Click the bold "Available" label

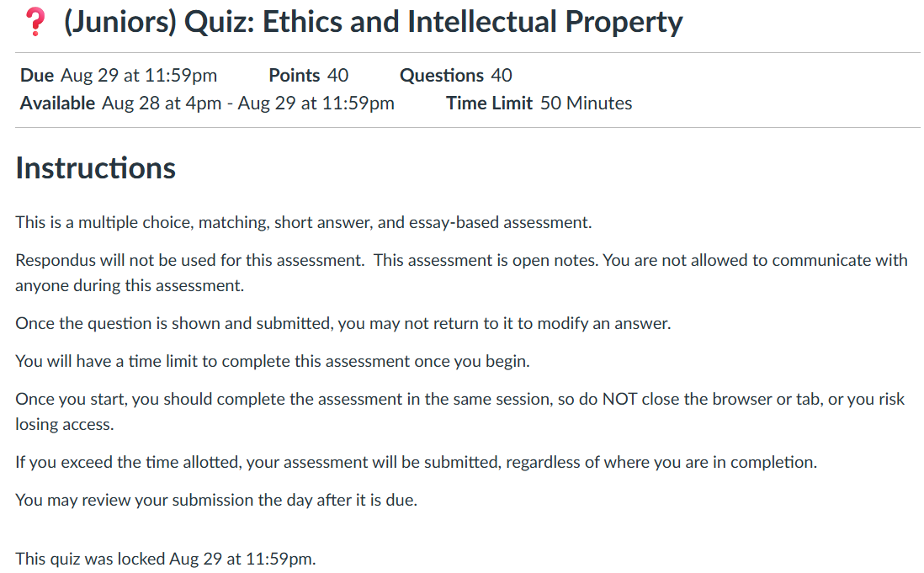(x=57, y=103)
